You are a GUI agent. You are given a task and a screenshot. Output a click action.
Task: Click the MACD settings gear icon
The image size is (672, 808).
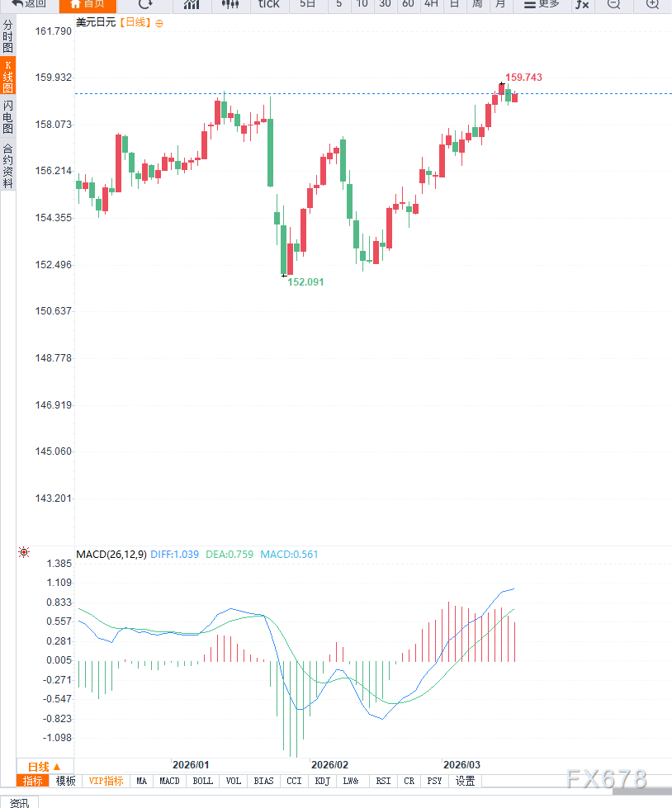pyautogui.click(x=24, y=552)
